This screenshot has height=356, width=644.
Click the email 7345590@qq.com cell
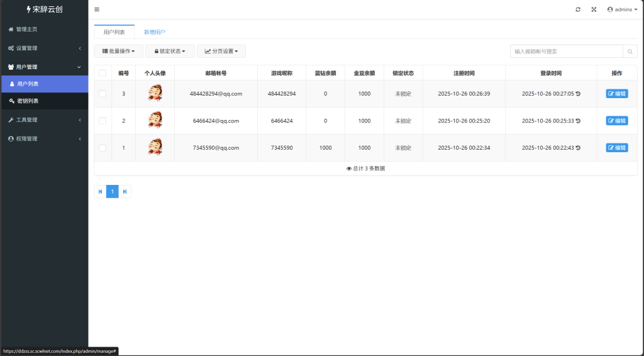pyautogui.click(x=216, y=148)
